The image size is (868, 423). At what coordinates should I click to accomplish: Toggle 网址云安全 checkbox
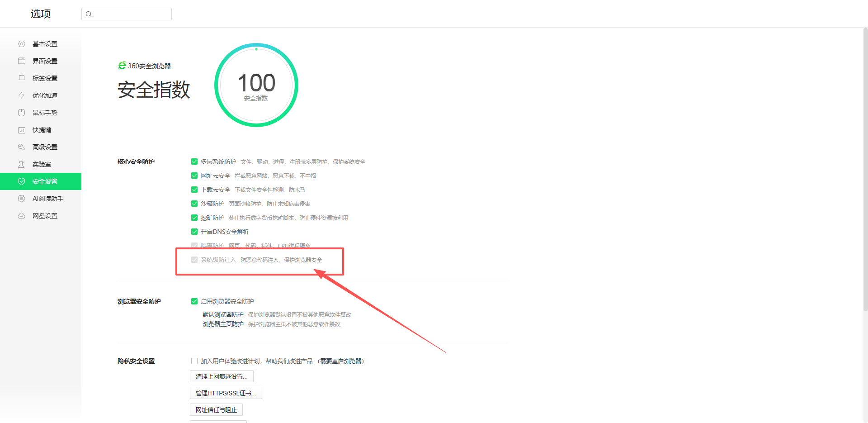194,176
